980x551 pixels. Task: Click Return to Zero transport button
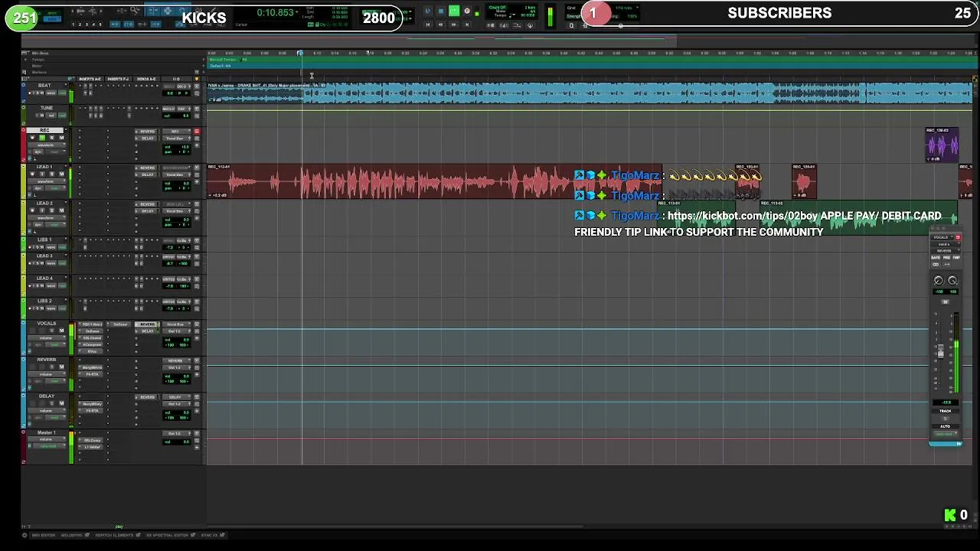(x=428, y=24)
